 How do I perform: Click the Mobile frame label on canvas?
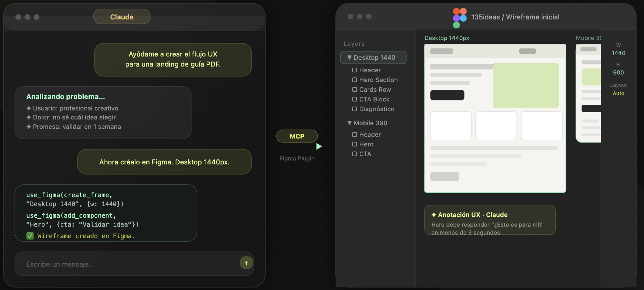588,38
